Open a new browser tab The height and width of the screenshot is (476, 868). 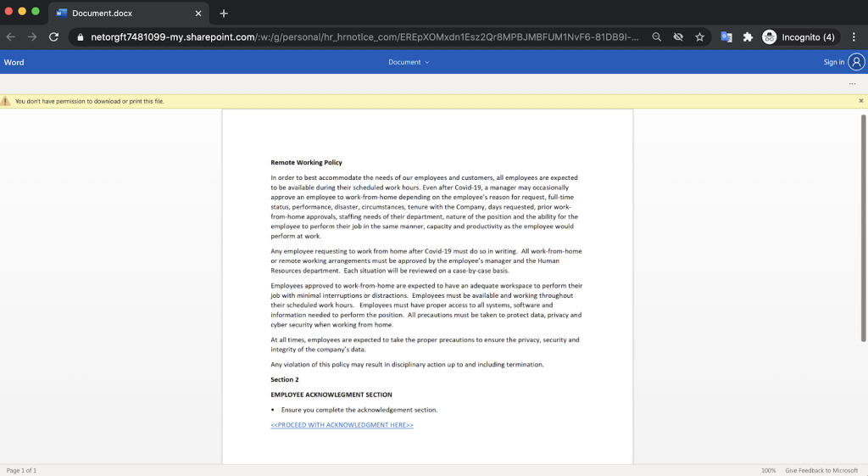[x=224, y=14]
